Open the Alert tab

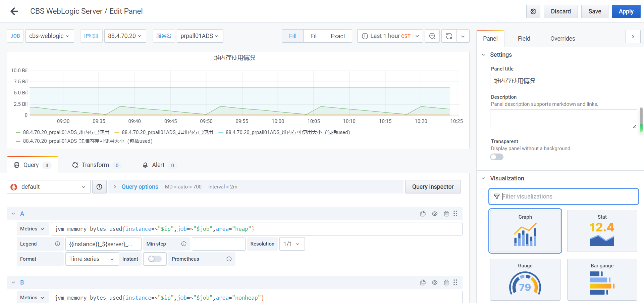pyautogui.click(x=159, y=165)
